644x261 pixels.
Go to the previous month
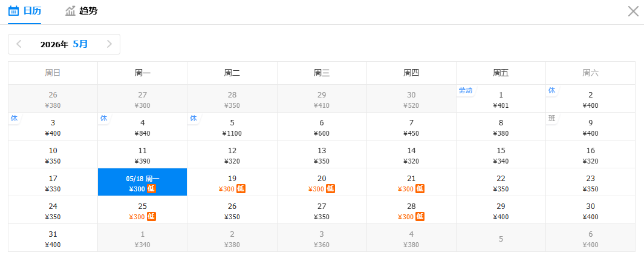[19, 44]
